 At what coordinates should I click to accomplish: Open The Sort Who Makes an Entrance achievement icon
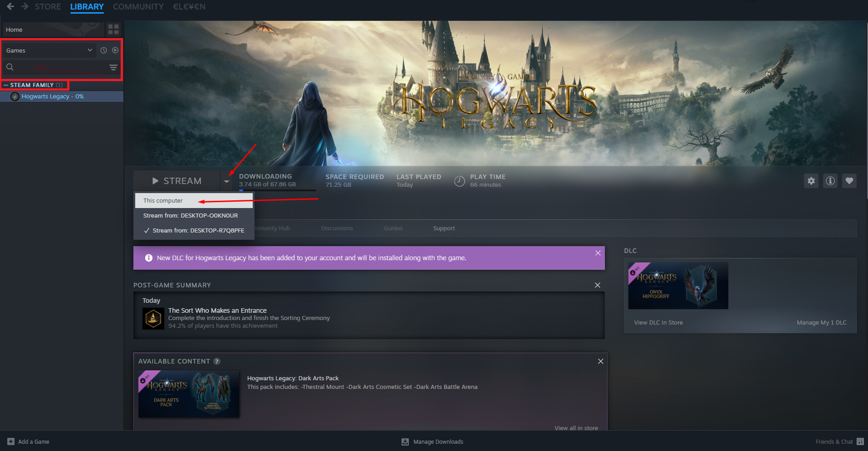tap(153, 319)
